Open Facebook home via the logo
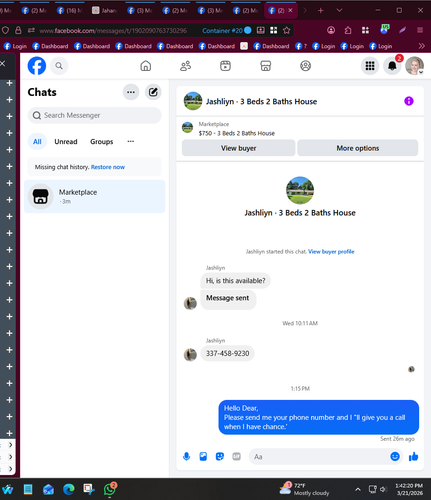 (x=37, y=66)
